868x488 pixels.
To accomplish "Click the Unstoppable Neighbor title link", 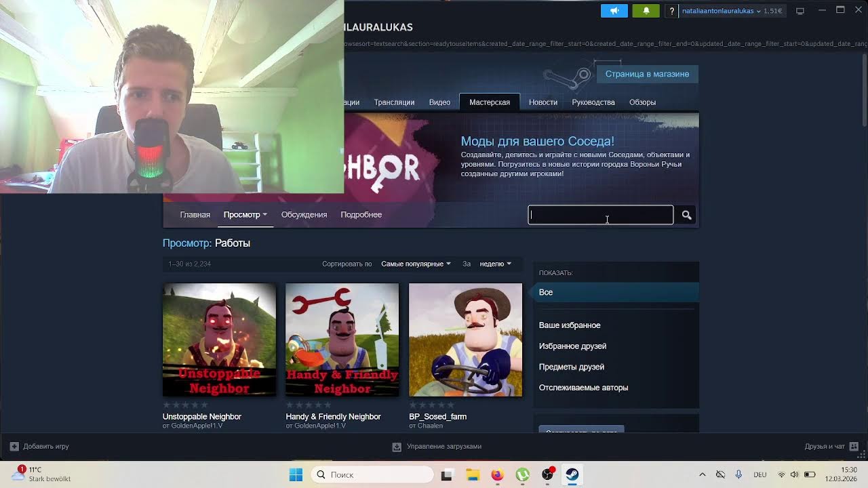I will [202, 417].
